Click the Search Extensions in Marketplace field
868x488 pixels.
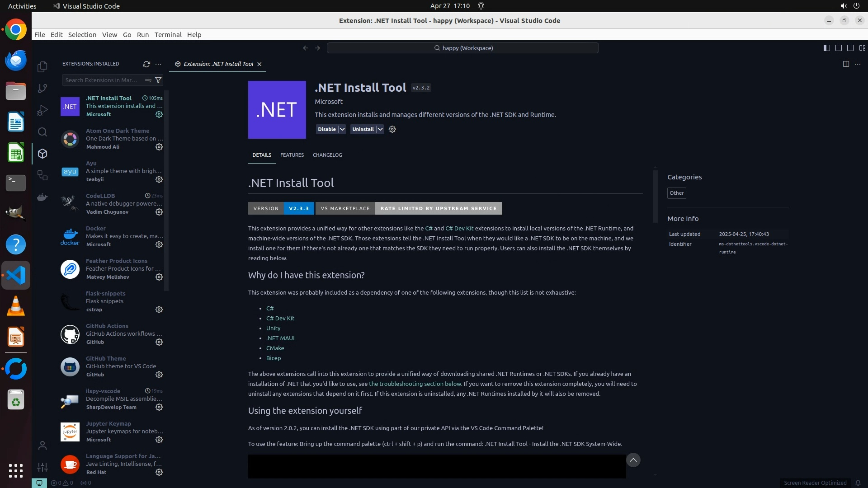click(x=103, y=80)
